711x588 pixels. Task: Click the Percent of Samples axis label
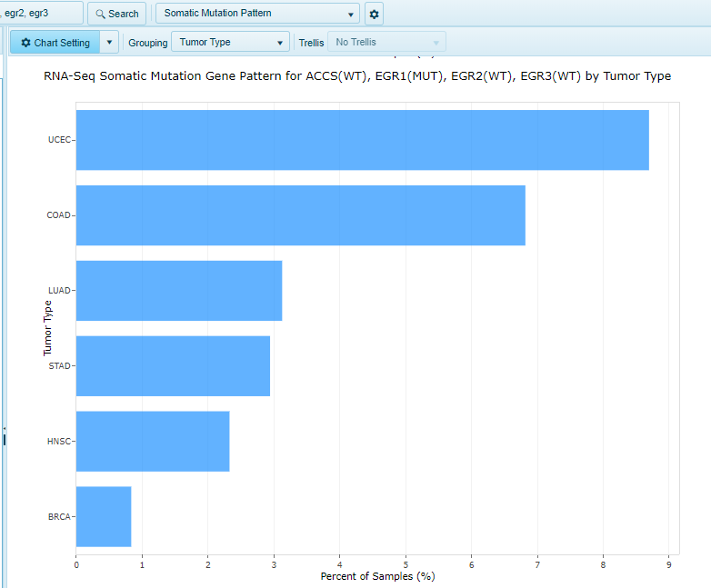click(377, 577)
